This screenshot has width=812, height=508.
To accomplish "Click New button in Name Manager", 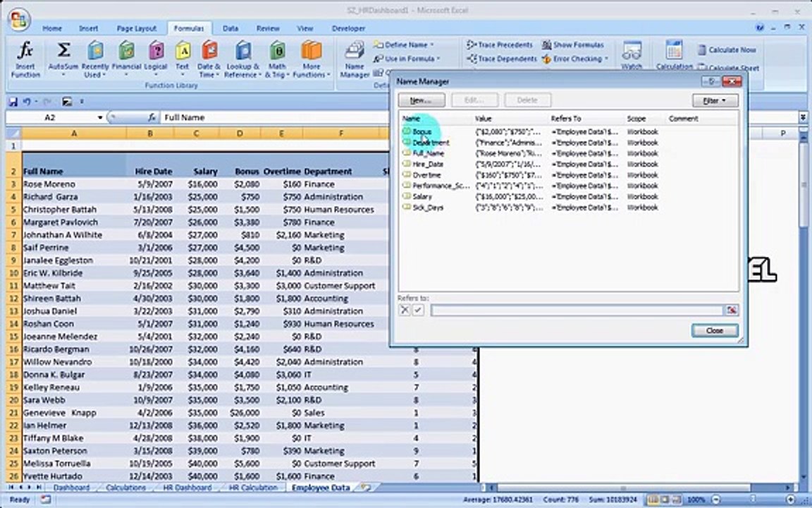I will 421,100.
